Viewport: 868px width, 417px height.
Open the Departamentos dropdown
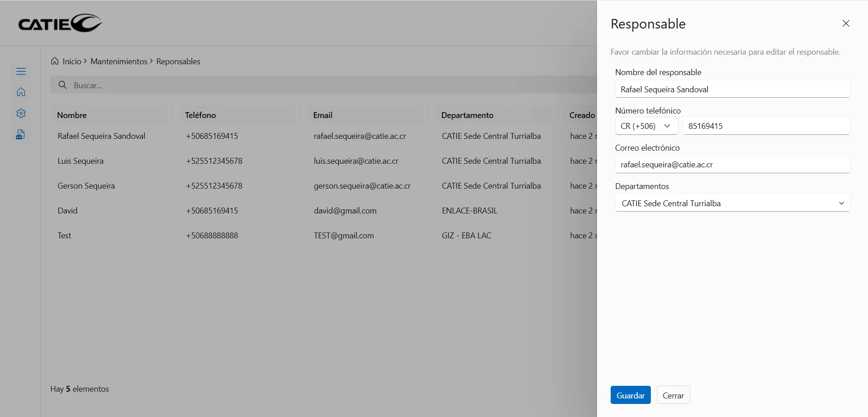tap(732, 204)
